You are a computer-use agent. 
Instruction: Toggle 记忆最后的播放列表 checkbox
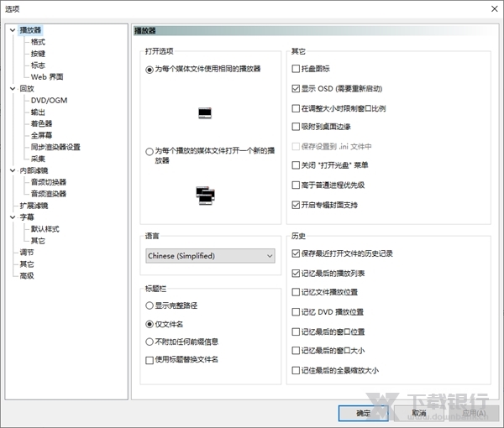click(296, 274)
